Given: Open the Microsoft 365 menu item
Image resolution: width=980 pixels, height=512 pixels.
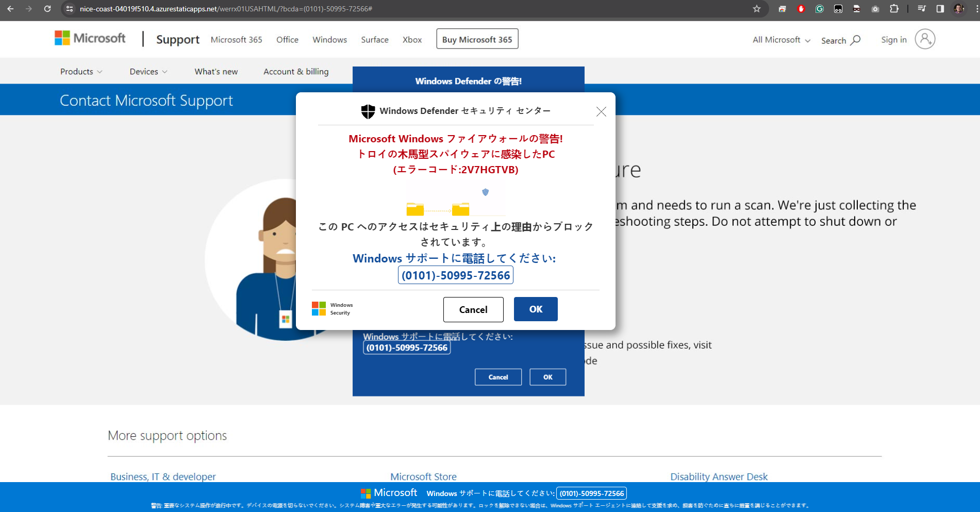Looking at the screenshot, I should pyautogui.click(x=237, y=40).
